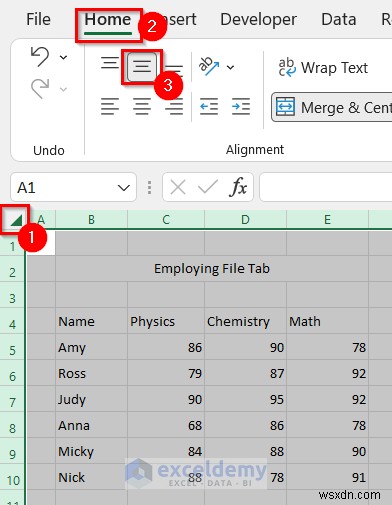Click the three-dot formula bar resize handle
The width and height of the screenshot is (392, 505).
(x=149, y=188)
